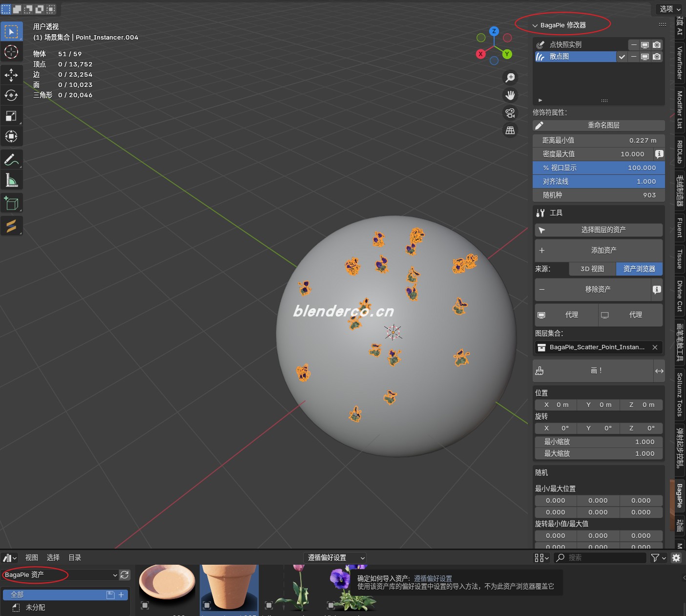Open 遵循偏好设置 import method dropdown
686x616 pixels.
pos(335,558)
